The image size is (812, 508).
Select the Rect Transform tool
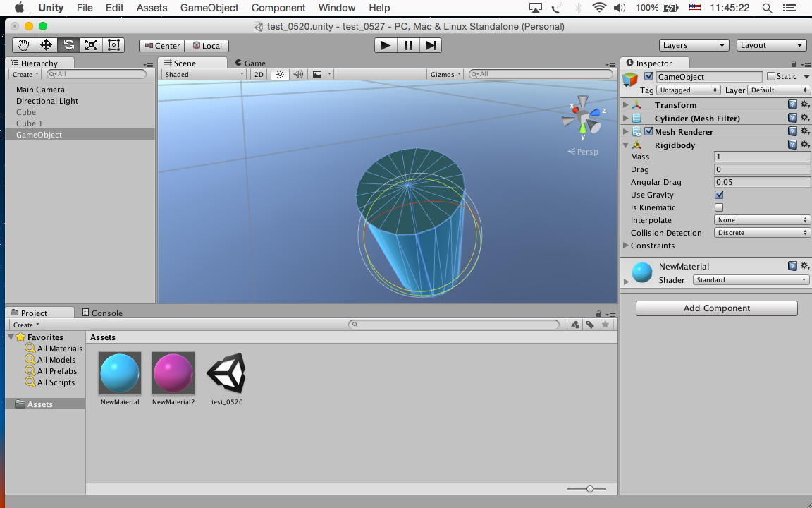113,45
